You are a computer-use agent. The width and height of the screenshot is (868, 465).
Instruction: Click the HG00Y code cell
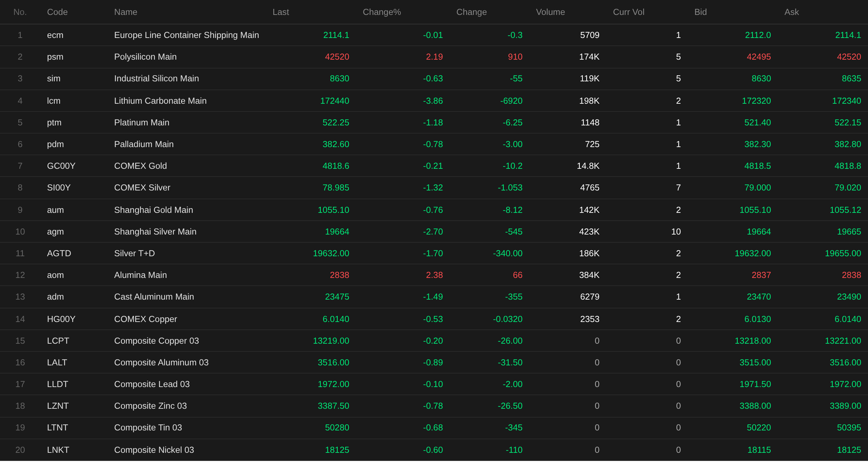point(61,319)
